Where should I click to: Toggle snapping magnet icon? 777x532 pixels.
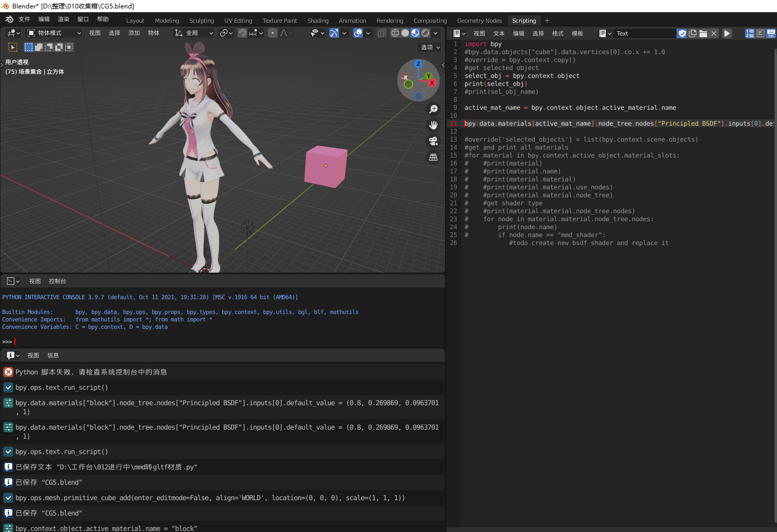click(x=242, y=33)
